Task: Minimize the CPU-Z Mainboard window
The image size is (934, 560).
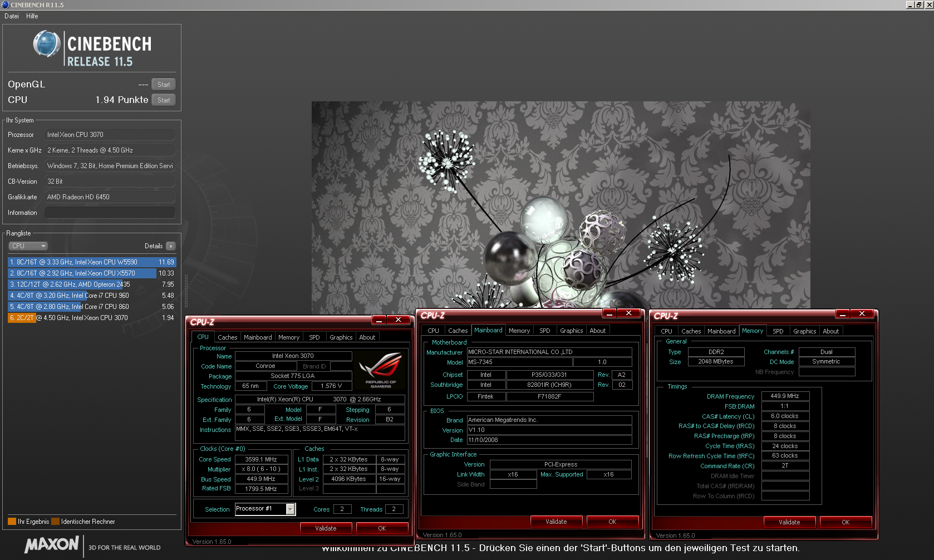Action: [609, 313]
